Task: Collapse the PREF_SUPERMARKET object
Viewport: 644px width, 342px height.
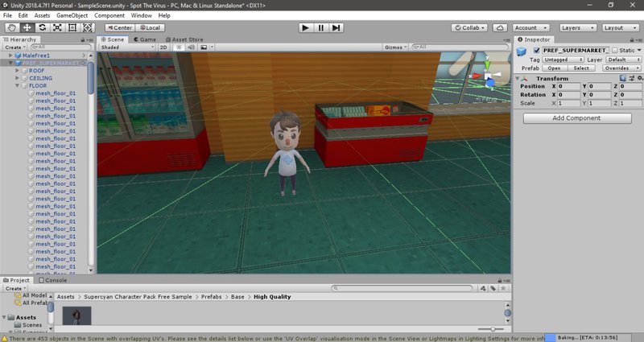Action: 10,63
